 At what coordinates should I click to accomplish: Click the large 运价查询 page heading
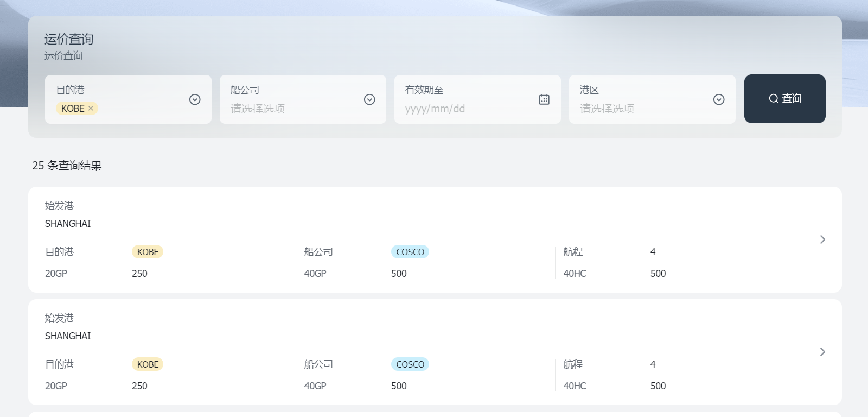coord(69,39)
